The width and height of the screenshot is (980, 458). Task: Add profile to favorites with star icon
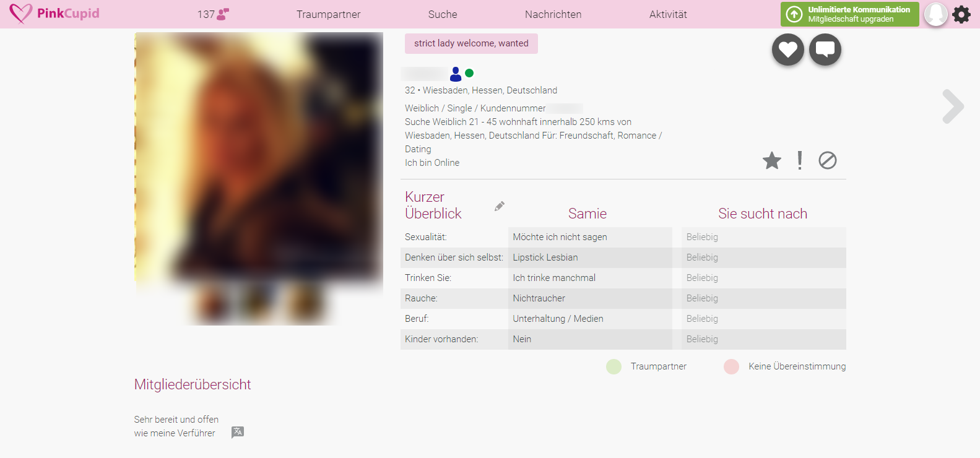(771, 161)
